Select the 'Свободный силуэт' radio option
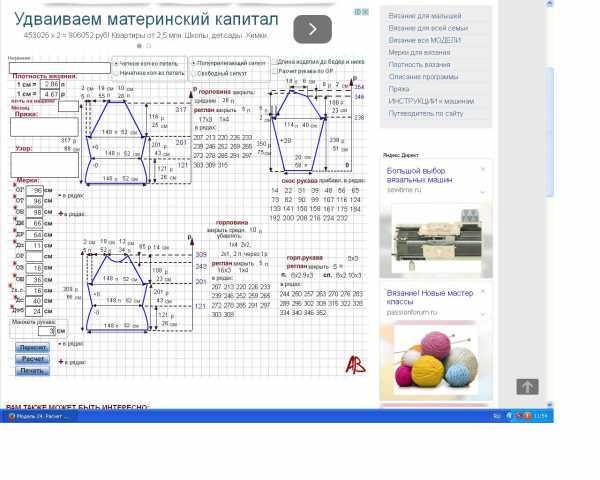 pos(192,73)
